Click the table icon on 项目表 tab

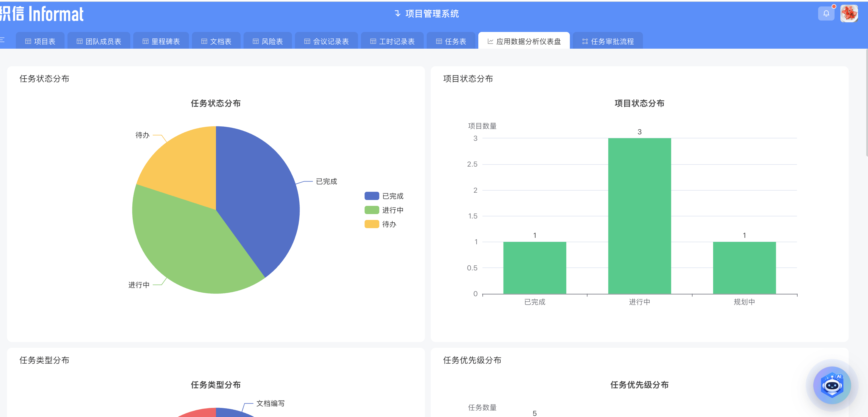click(28, 41)
